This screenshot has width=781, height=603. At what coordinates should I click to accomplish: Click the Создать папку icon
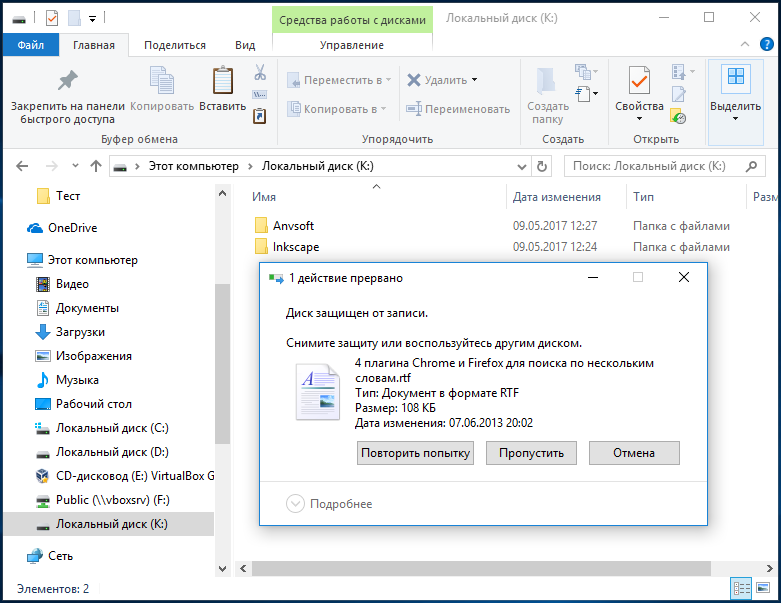546,81
